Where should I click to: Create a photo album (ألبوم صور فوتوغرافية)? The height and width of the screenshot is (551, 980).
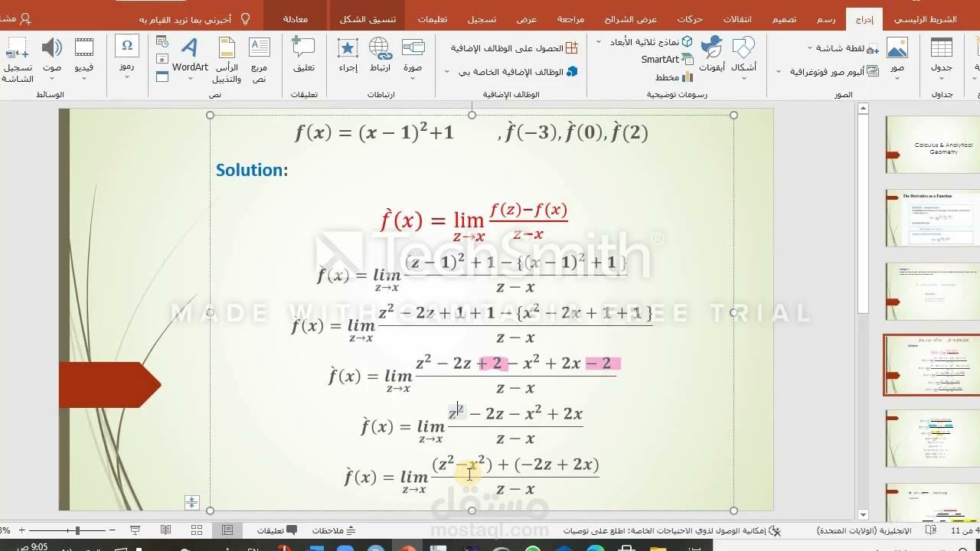click(835, 72)
